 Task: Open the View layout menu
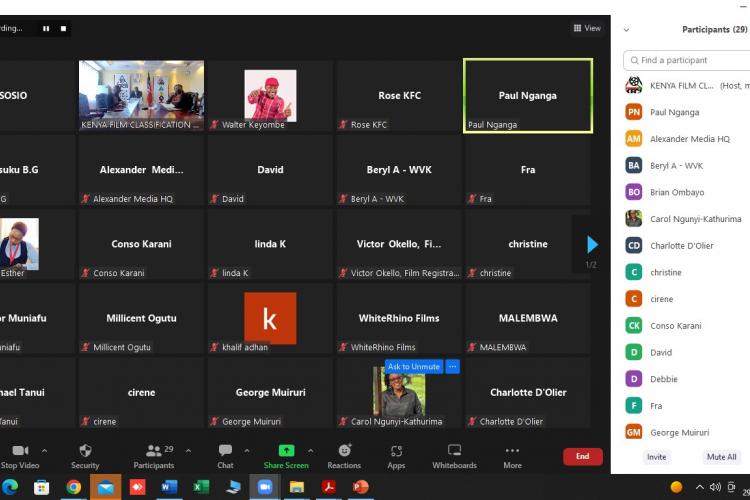587,28
